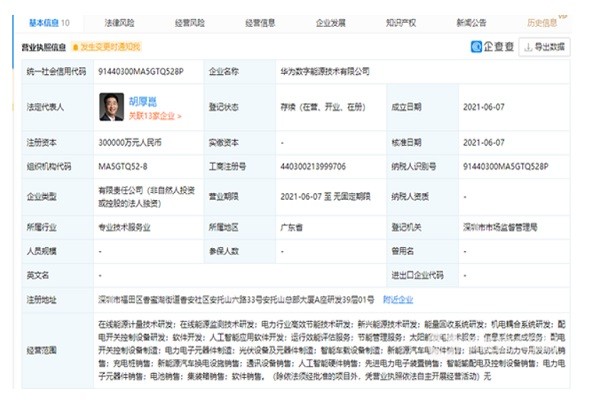Screen dimensions: 600x400
Task: Select the 纳税人识别号 value
Action: (505, 167)
